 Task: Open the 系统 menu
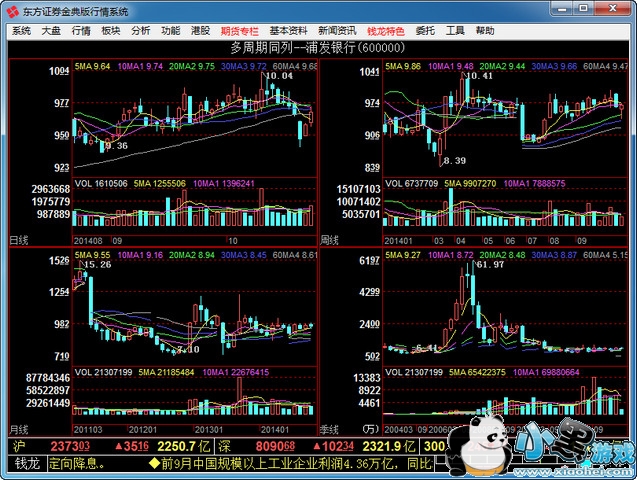point(21,31)
